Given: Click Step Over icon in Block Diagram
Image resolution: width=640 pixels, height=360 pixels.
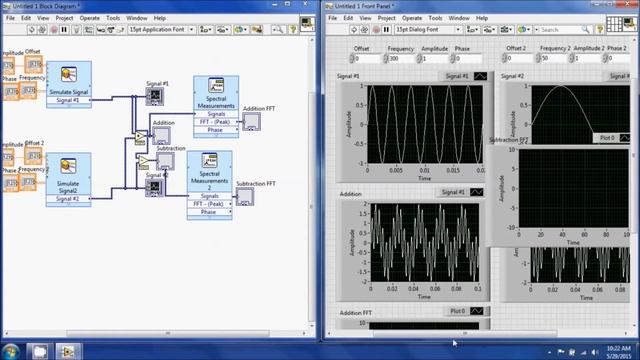Looking at the screenshot, I should pos(111,29).
